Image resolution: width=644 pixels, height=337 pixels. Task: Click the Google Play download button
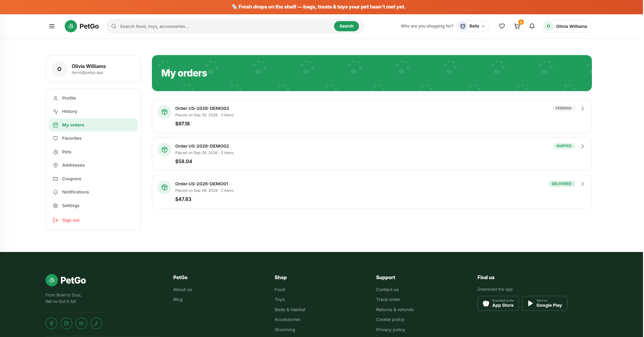[545, 303]
